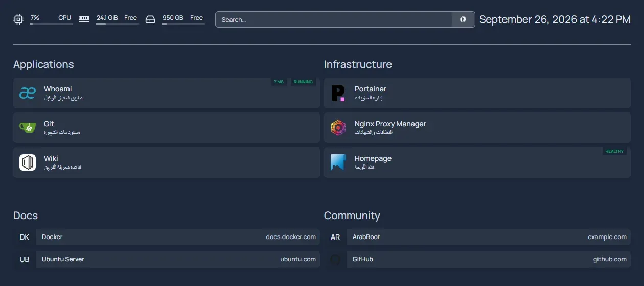Open the ArabRoot bookmark

pos(477,237)
